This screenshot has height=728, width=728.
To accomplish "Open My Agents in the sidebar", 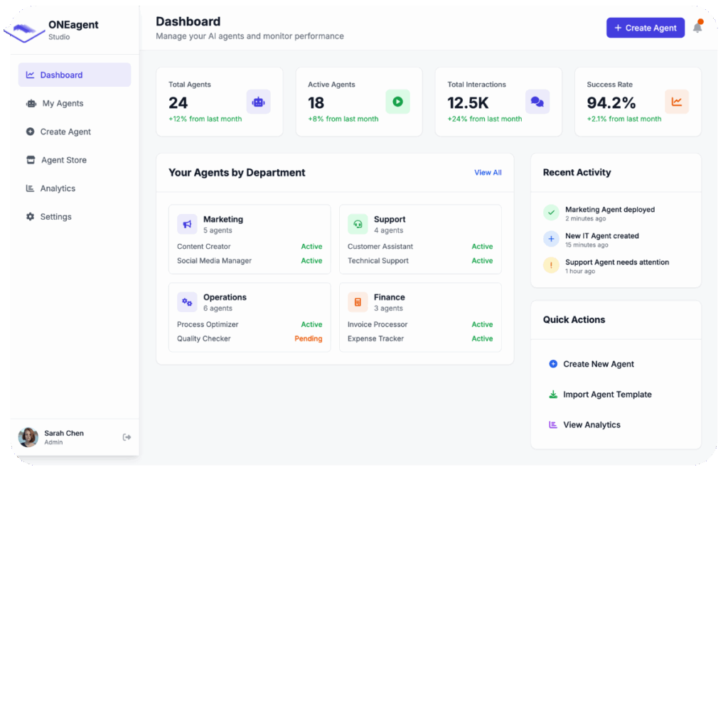I will [63, 103].
